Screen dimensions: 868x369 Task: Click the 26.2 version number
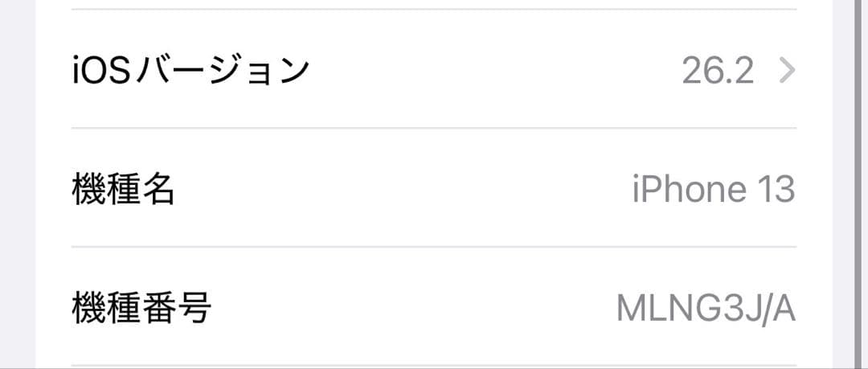718,72
